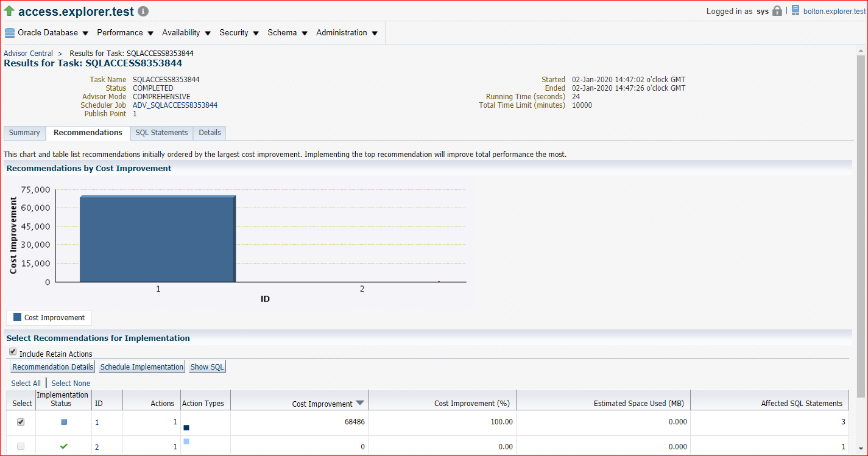This screenshot has height=456, width=868.
Task: Click the Recommendation Details button
Action: (x=53, y=367)
